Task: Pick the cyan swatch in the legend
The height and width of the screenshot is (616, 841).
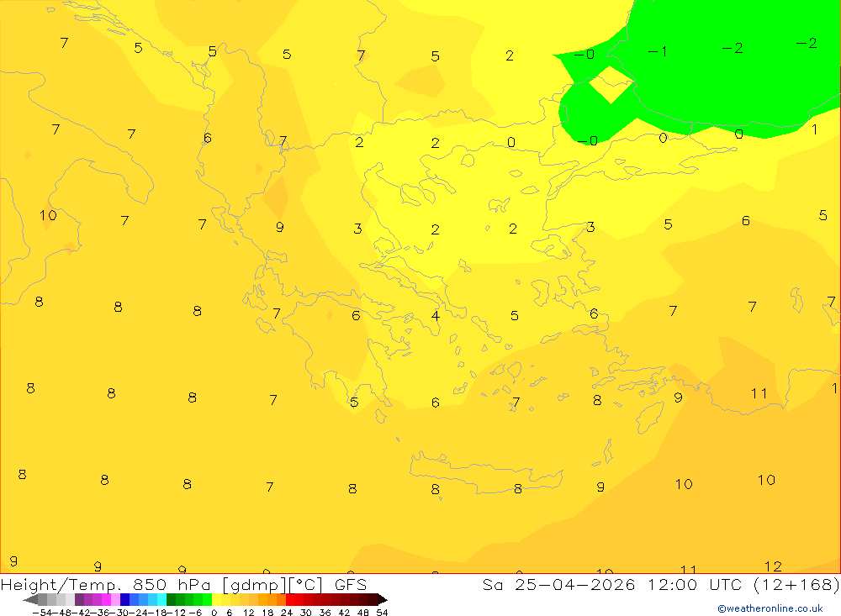Action: 161,600
